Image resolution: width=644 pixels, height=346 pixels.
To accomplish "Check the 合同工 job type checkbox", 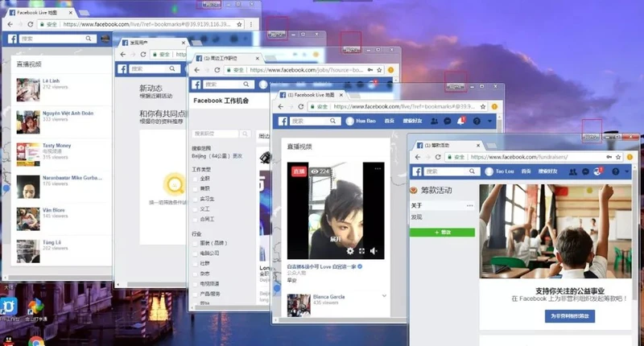I will (196, 219).
